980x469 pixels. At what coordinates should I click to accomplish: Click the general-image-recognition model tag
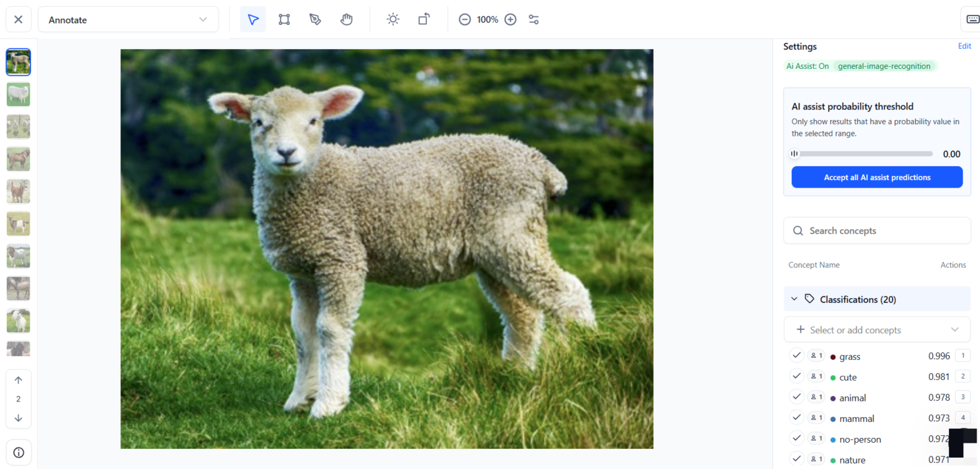884,66
